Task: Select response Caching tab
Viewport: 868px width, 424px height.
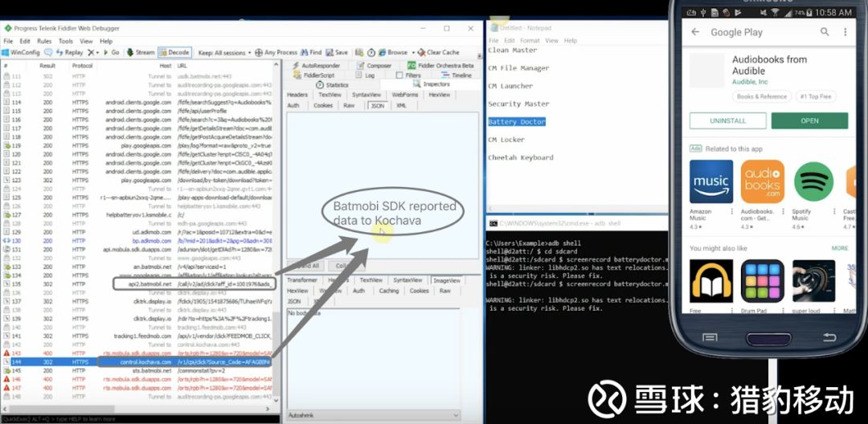Action: tap(389, 291)
